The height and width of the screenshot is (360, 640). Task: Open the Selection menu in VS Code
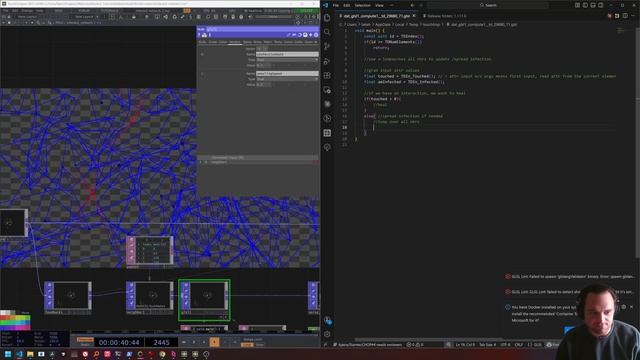tap(362, 5)
